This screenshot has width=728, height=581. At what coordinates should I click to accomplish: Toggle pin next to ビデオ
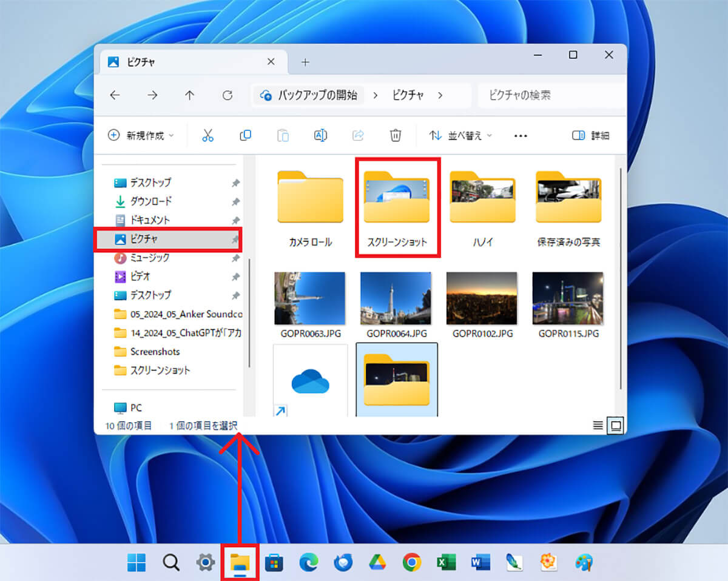(x=235, y=277)
